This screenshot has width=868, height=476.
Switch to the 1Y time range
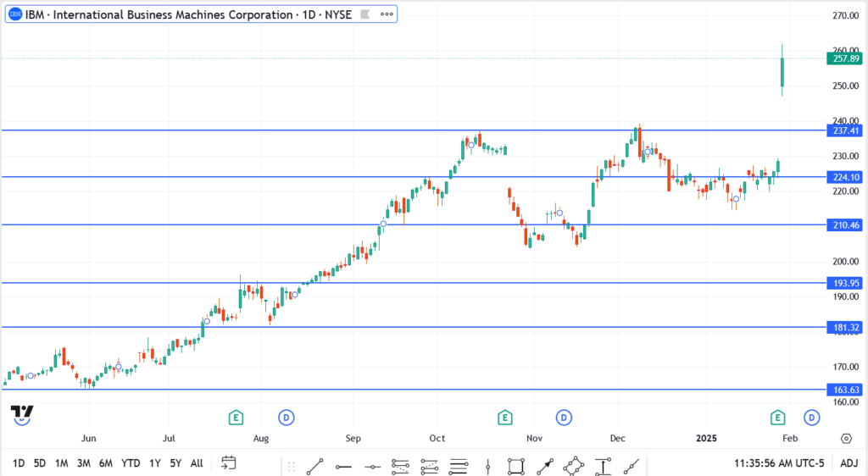(155, 463)
